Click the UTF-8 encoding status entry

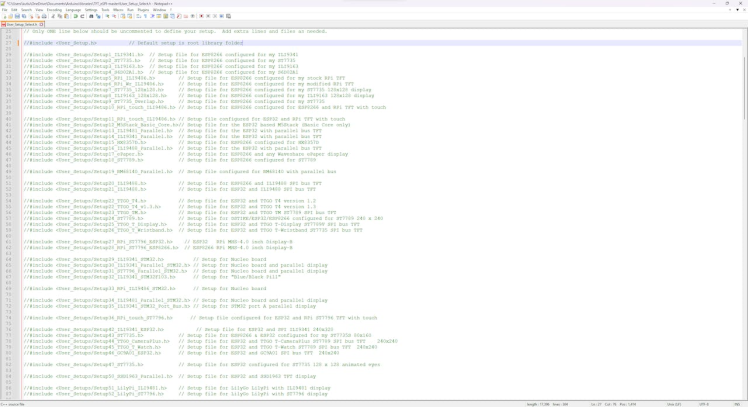pyautogui.click(x=704, y=404)
